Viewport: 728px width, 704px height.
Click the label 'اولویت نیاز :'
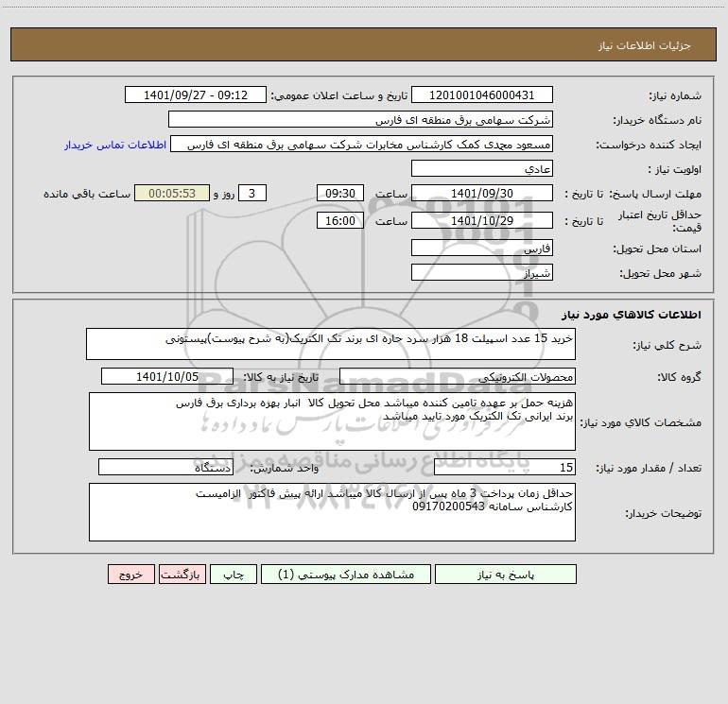coord(675,169)
